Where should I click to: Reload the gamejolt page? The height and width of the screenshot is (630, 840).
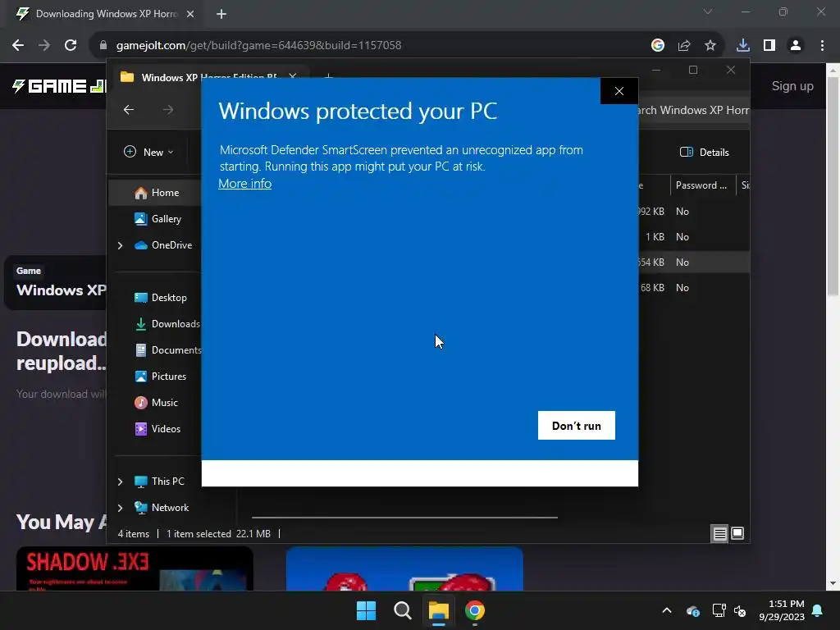tap(71, 46)
